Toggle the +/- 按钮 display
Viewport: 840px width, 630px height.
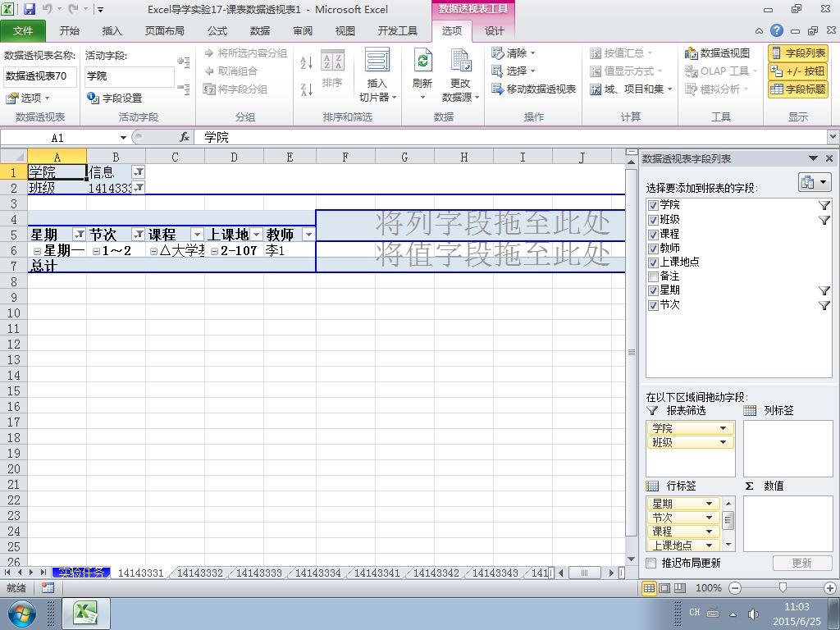point(798,71)
